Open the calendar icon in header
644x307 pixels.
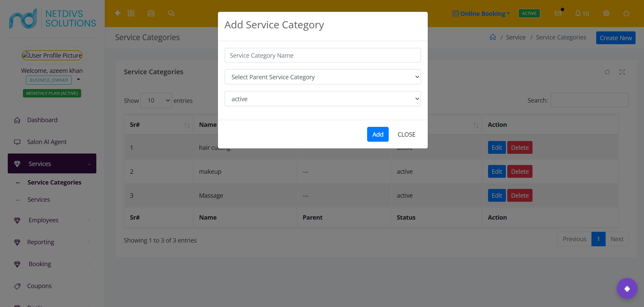point(151,13)
